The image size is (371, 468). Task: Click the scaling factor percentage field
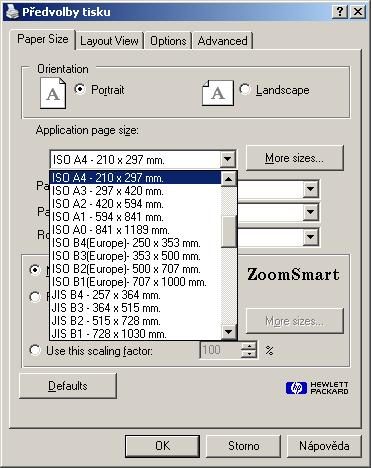(x=220, y=350)
